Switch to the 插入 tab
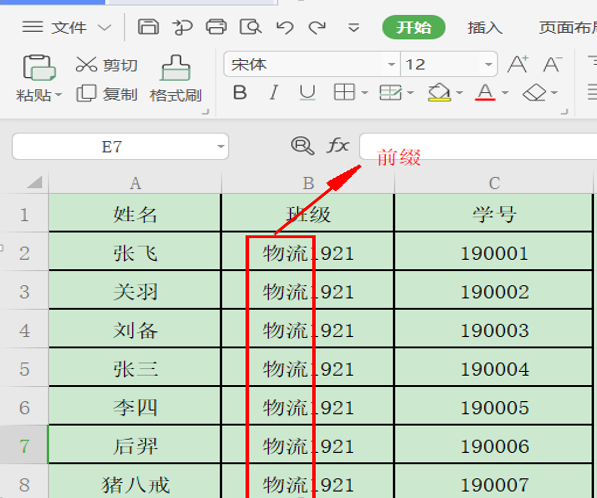597x498 pixels. click(485, 27)
